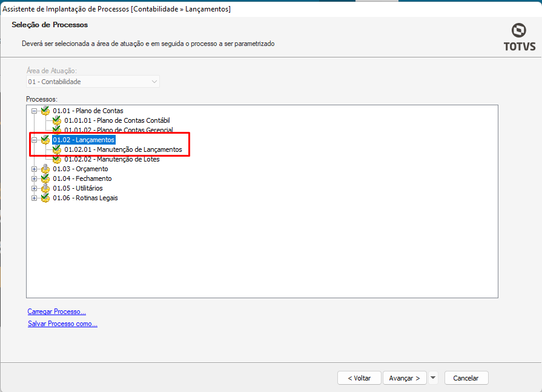Image resolution: width=542 pixels, height=392 pixels.
Task: Click the Cancelar button
Action: click(x=466, y=378)
